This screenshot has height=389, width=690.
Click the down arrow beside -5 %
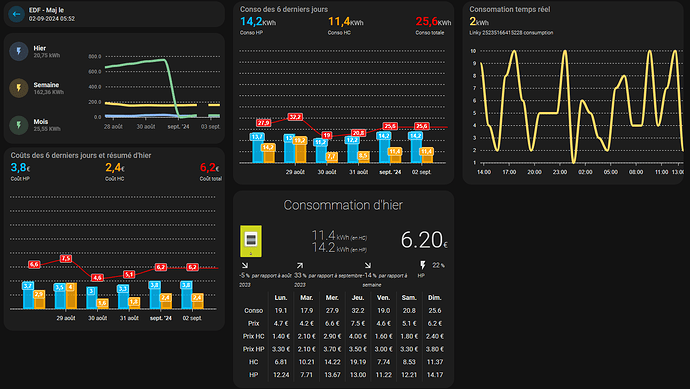coord(245,265)
